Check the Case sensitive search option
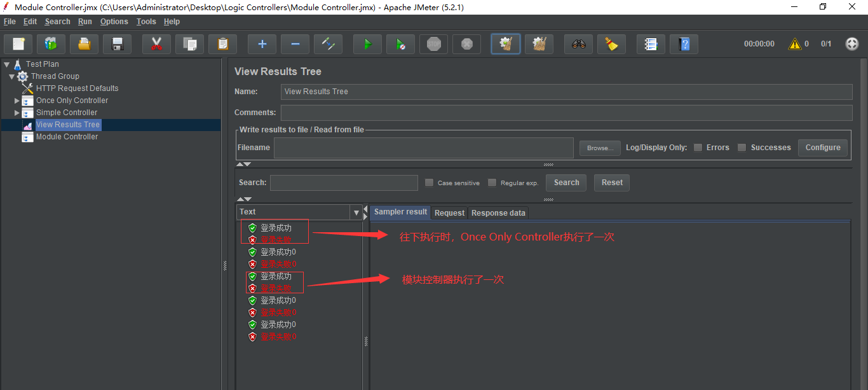The width and height of the screenshot is (868, 390). tap(429, 183)
